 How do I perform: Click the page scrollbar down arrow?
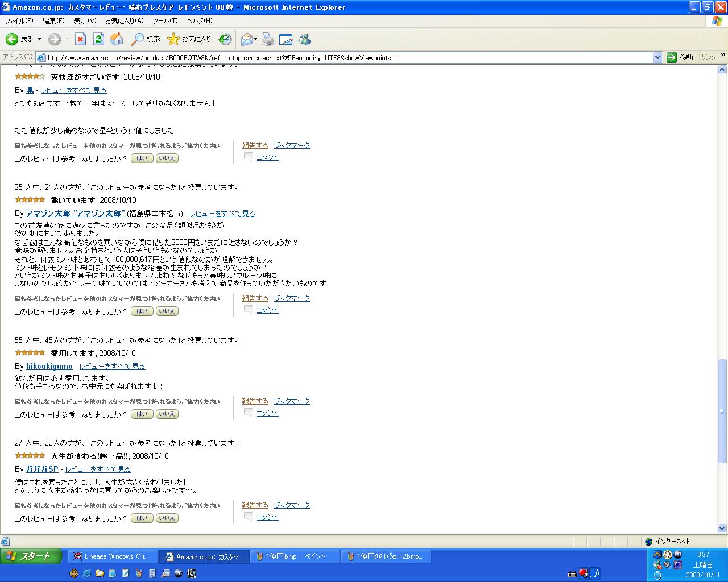pyautogui.click(x=722, y=529)
